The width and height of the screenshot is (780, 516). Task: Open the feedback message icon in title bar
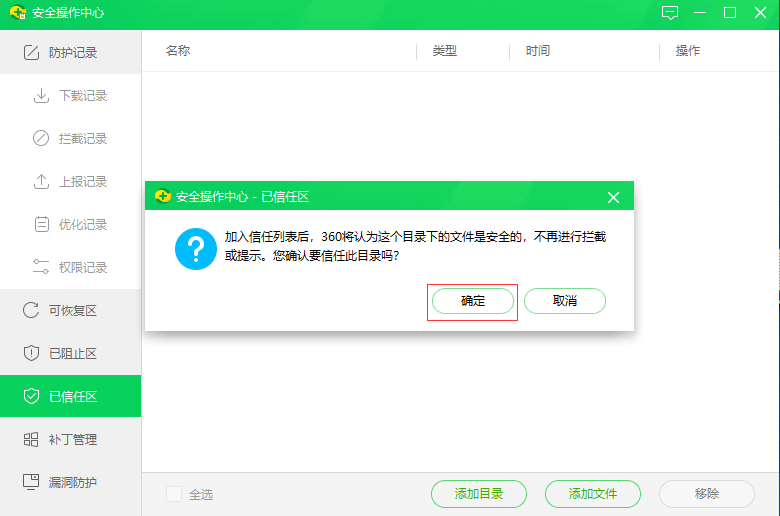coord(670,13)
